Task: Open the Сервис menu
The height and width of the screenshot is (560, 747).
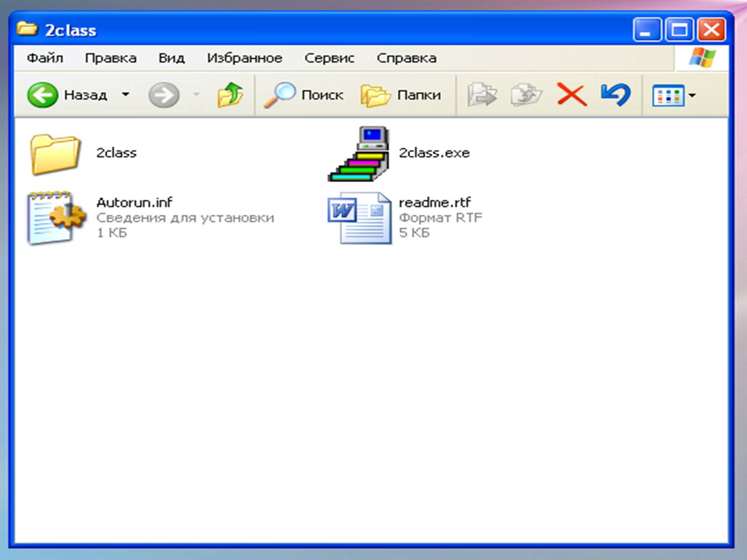Action: [x=329, y=58]
